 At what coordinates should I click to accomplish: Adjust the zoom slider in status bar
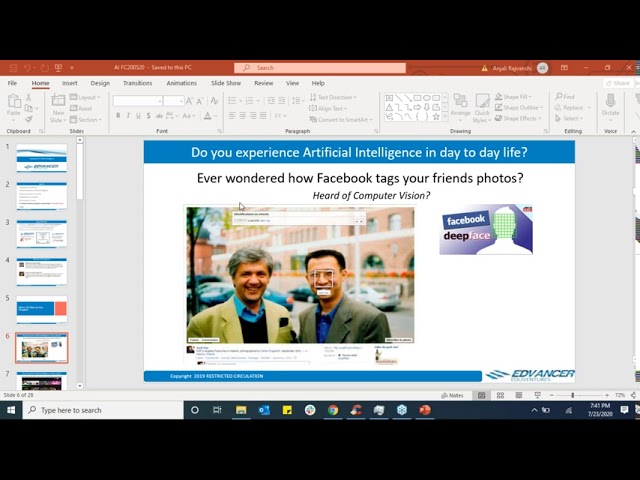573,395
